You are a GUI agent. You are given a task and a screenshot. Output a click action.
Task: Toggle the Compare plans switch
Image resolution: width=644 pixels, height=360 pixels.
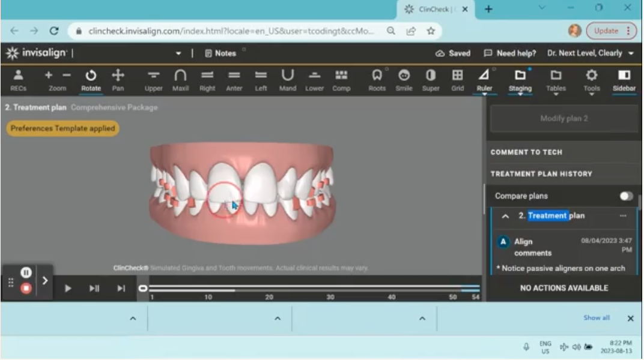pos(626,196)
